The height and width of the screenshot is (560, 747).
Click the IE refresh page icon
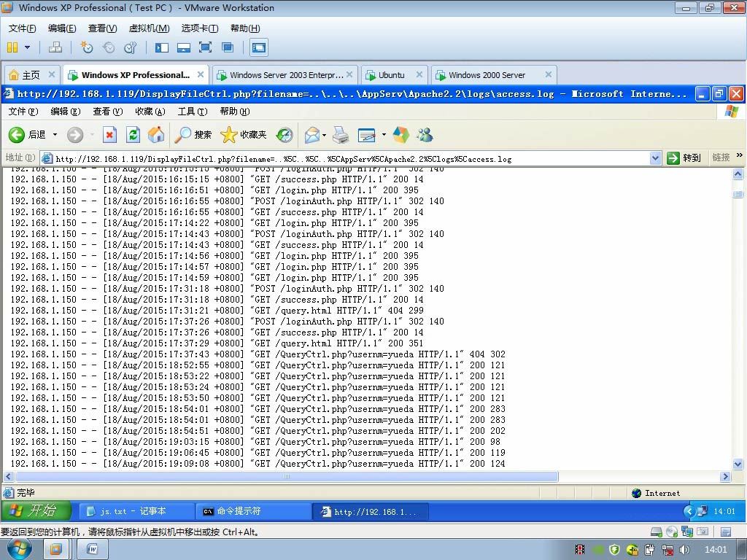coord(133,135)
